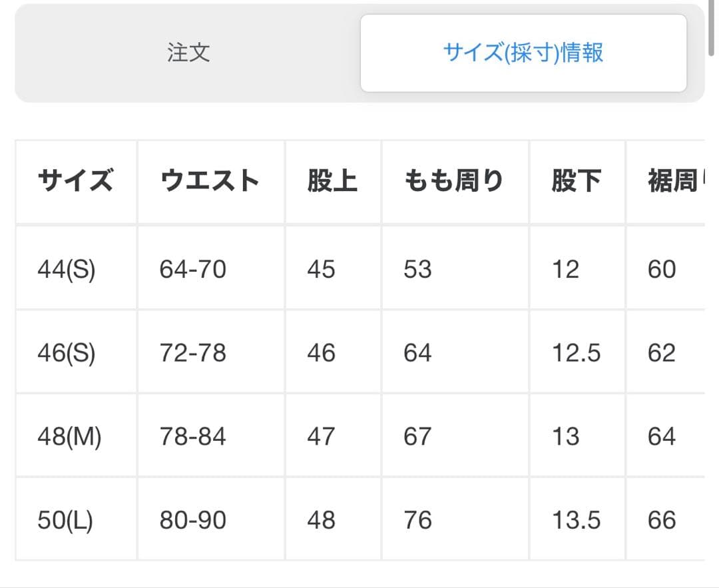Click the 13.5 inseam value cell
This screenshot has width=719, height=588.
pos(576,521)
